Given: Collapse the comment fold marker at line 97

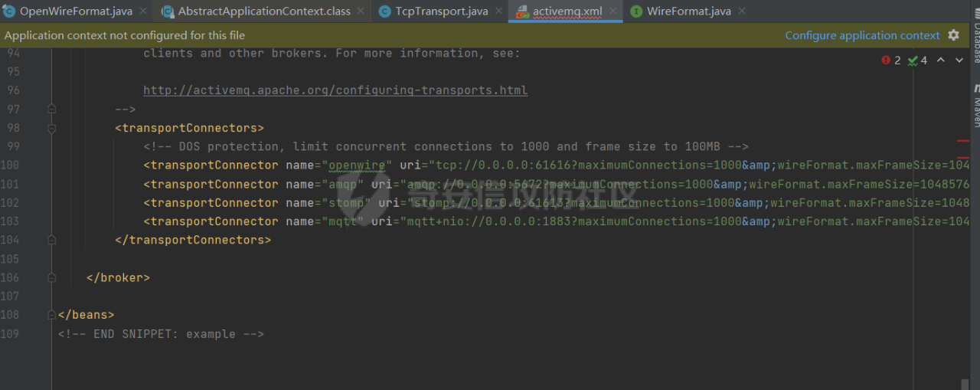Looking at the screenshot, I should (51, 109).
